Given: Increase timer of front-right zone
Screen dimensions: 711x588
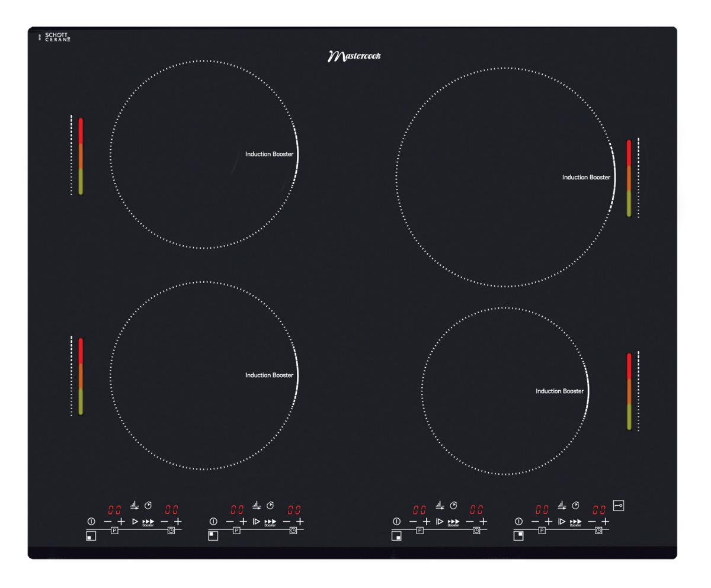Looking at the screenshot, I should click(x=483, y=522).
